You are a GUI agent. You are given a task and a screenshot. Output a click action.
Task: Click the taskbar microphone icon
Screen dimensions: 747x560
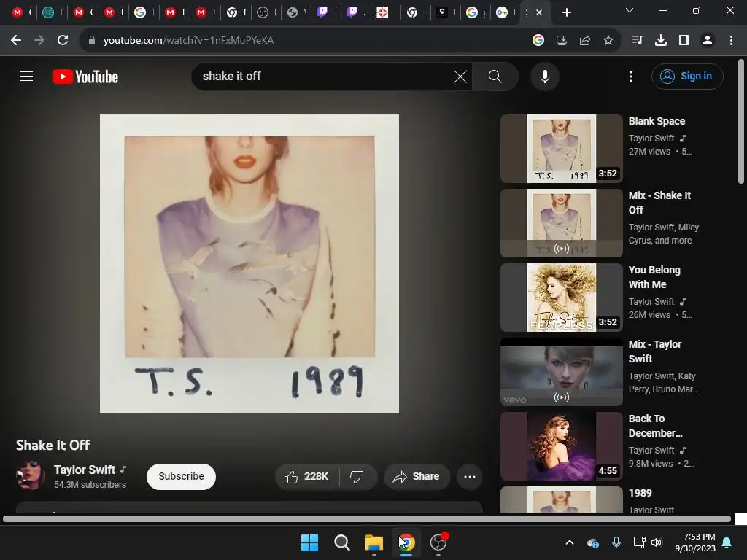click(x=616, y=542)
